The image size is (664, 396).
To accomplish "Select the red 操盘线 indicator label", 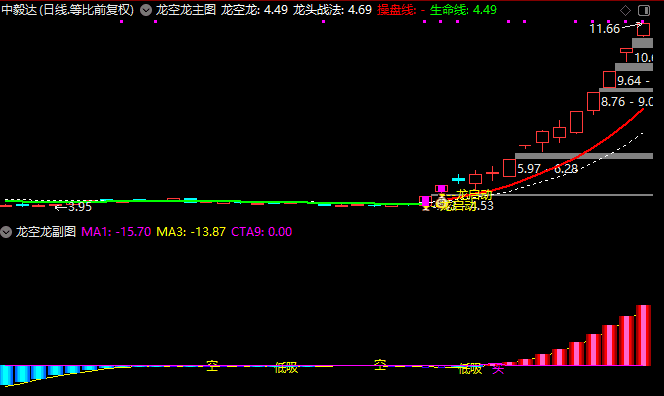I will tap(401, 10).
